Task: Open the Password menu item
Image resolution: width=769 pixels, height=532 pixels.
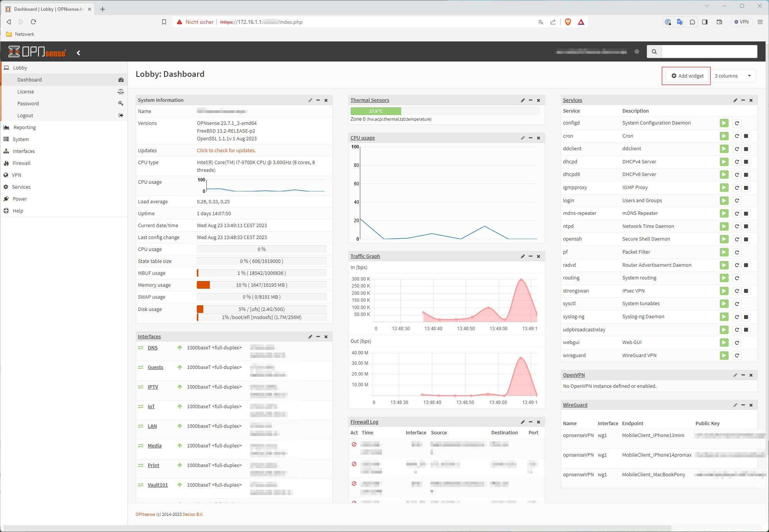Action: click(65, 103)
